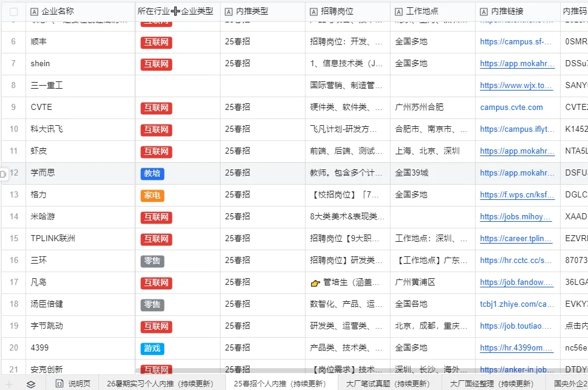Image resolution: width=588 pixels, height=390 pixels.
Task: Click the 零售 tag for 汤臣倍健
Action: click(x=152, y=304)
